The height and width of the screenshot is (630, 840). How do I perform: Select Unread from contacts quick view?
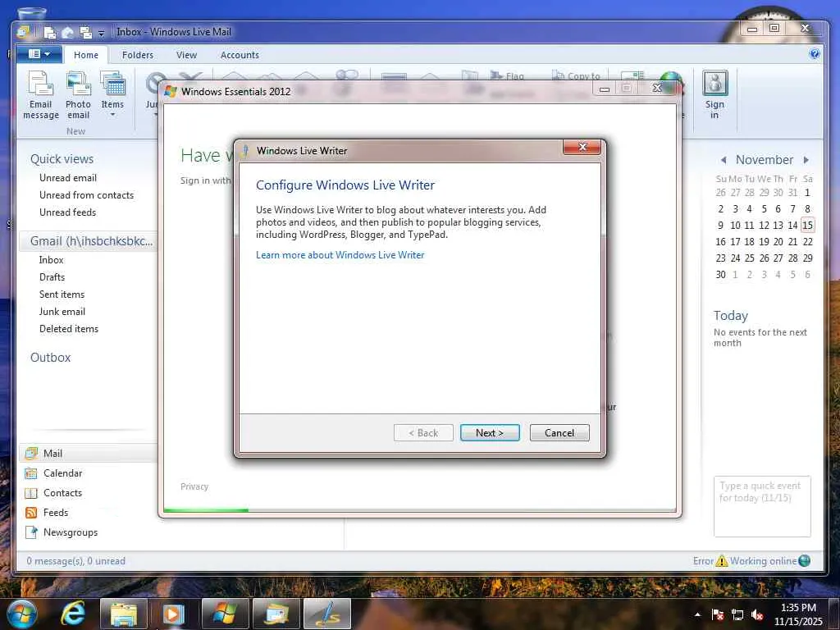tap(87, 195)
